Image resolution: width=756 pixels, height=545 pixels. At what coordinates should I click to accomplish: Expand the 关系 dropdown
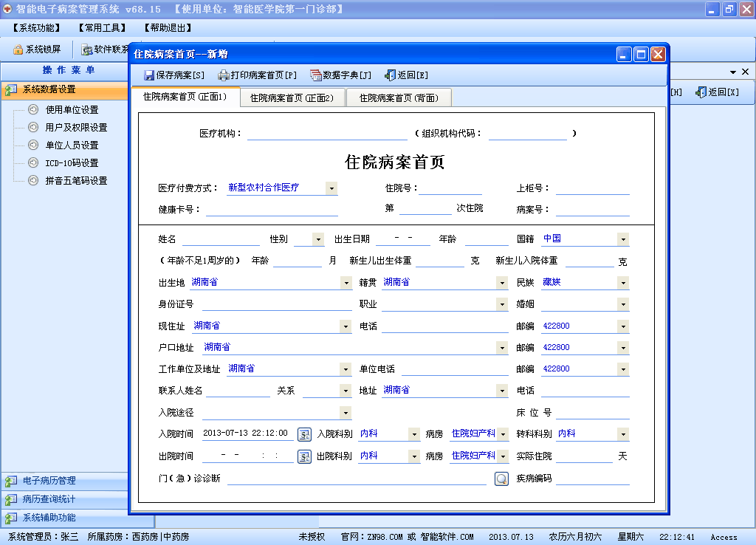346,391
